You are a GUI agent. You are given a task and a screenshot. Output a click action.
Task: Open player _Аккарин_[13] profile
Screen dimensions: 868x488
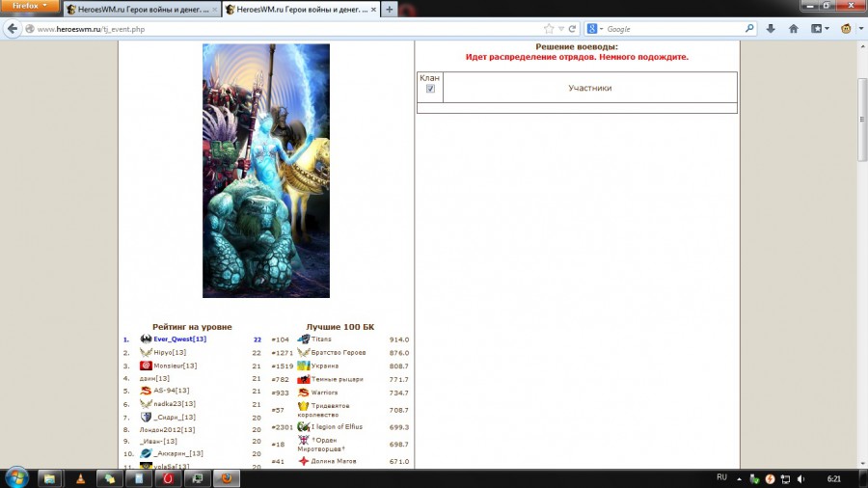(178, 453)
